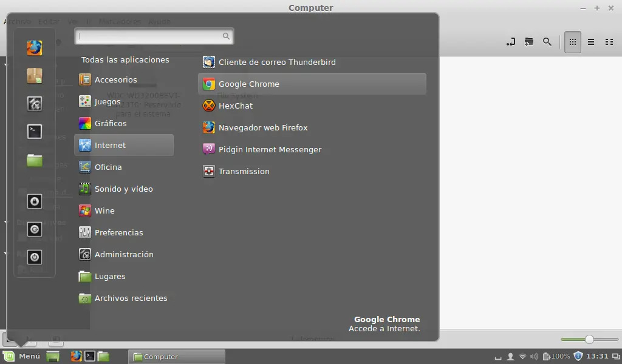This screenshot has width=622, height=364.
Task: Click the Logout icon in menu sidebar
Action: pos(35,229)
